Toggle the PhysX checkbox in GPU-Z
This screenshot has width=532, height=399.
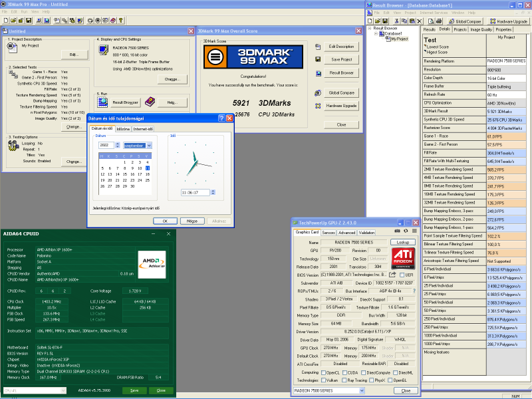click(371, 380)
